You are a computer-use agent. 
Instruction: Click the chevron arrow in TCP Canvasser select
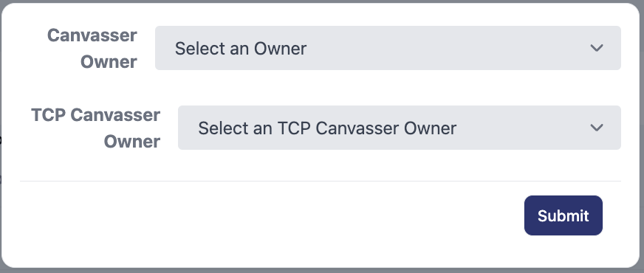pos(596,128)
